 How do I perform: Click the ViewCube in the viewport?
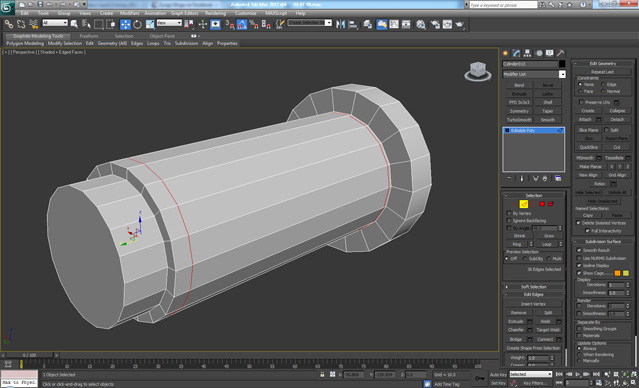478,71
